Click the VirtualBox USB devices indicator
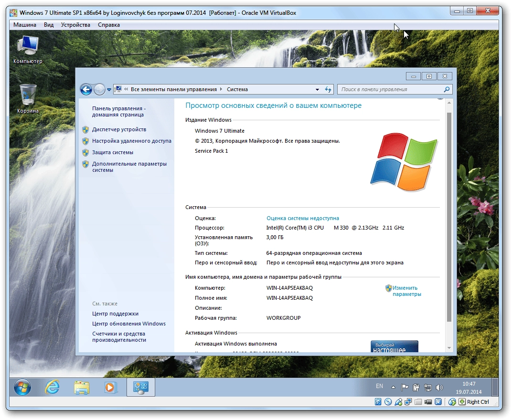The image size is (512, 420). pyautogui.click(x=398, y=402)
